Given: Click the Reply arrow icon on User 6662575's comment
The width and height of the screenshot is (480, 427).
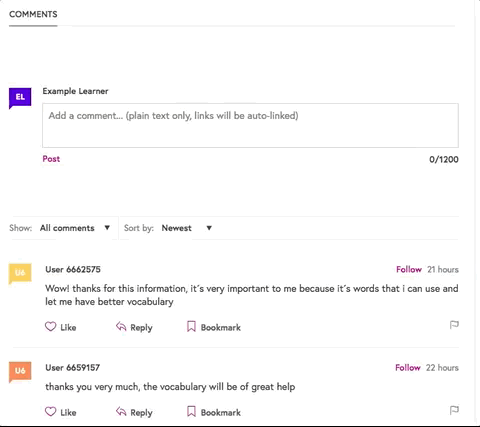Looking at the screenshot, I should 121,327.
